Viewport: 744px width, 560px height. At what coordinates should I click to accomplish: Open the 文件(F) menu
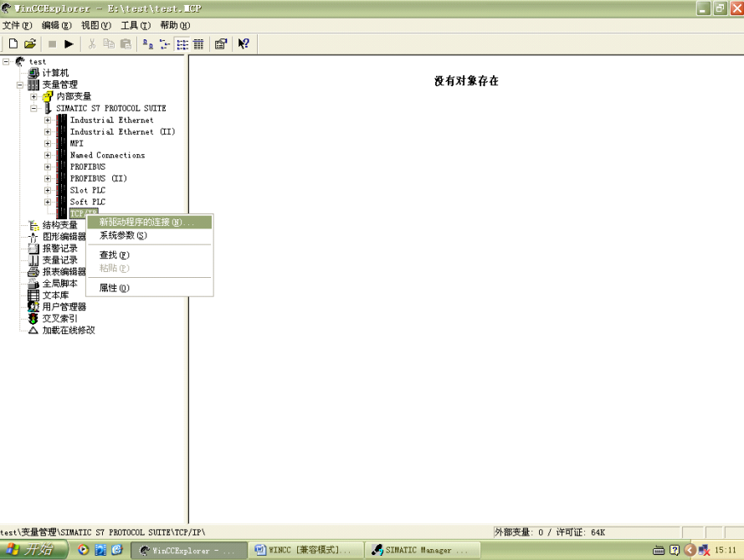[x=17, y=25]
